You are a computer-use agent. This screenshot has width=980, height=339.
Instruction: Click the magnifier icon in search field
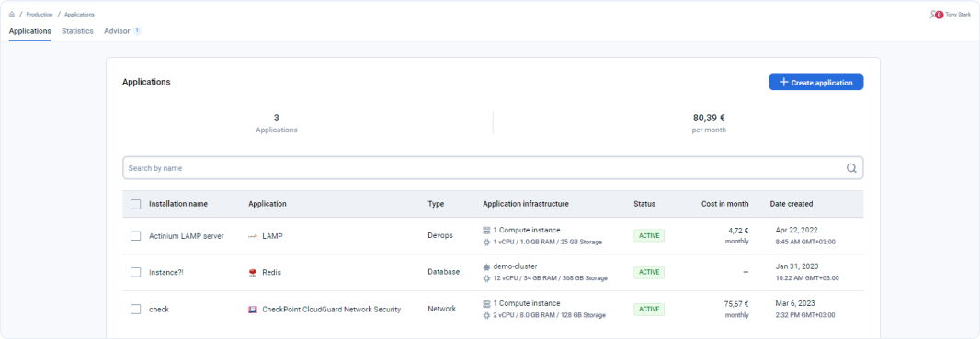pyautogui.click(x=851, y=168)
